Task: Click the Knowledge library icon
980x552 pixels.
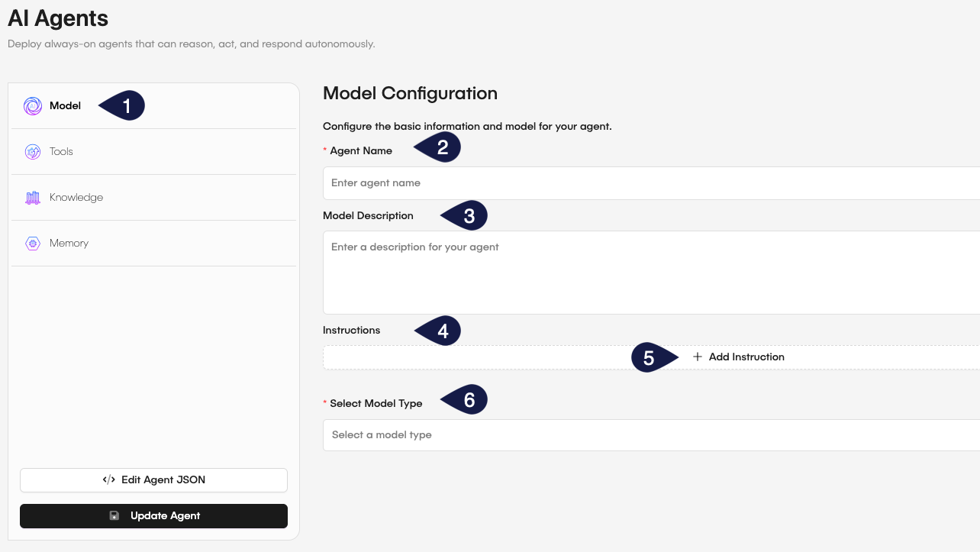Action: 33,197
